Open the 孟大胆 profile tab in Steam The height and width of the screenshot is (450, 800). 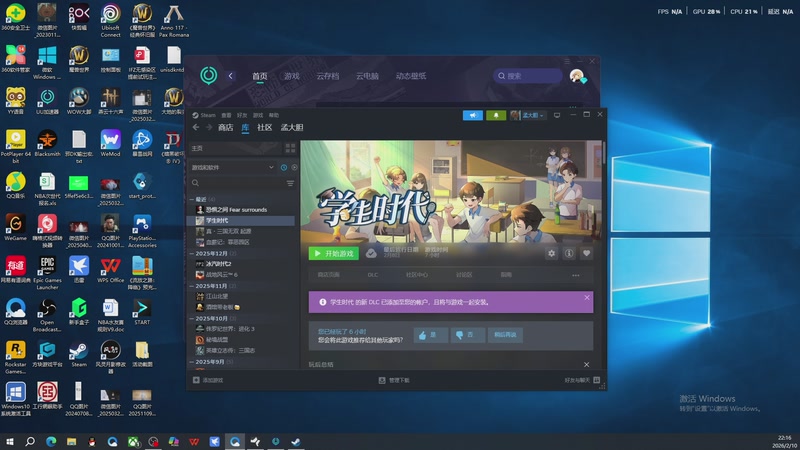point(292,128)
